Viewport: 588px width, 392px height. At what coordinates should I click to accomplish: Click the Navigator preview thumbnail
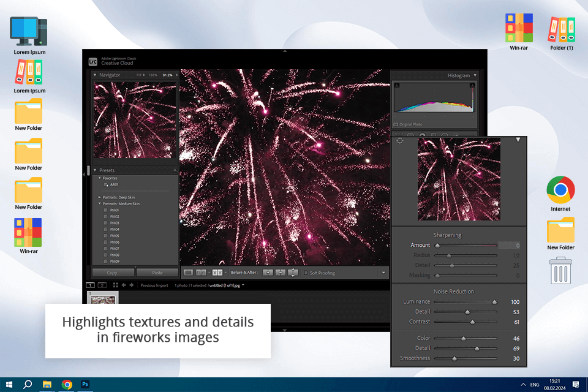tap(135, 120)
